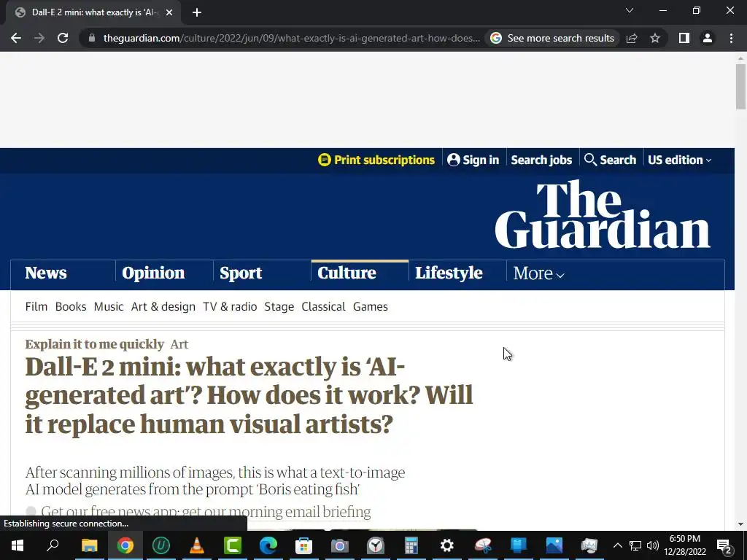Click Get our free news app link
The height and width of the screenshot is (560, 747).
point(109,511)
